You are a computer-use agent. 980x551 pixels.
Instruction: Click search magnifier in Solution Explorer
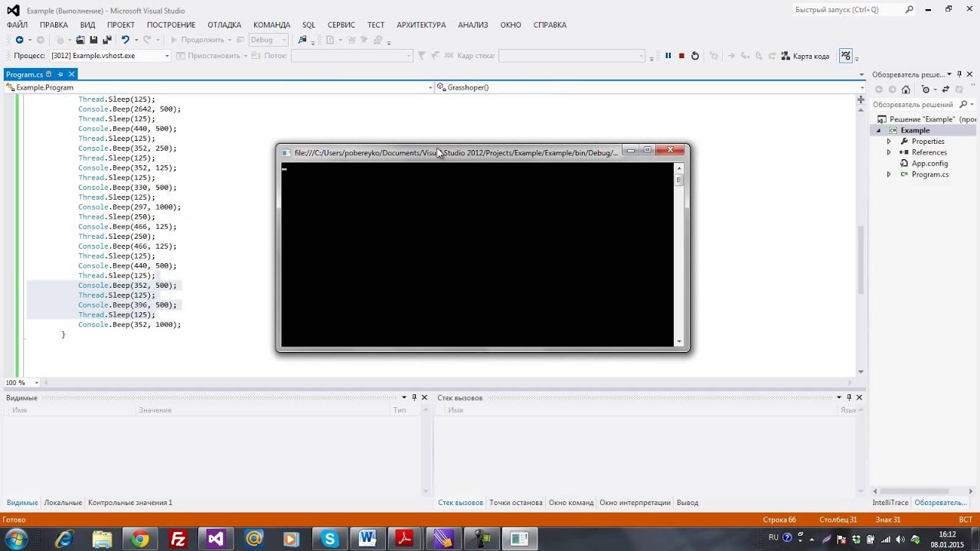964,104
